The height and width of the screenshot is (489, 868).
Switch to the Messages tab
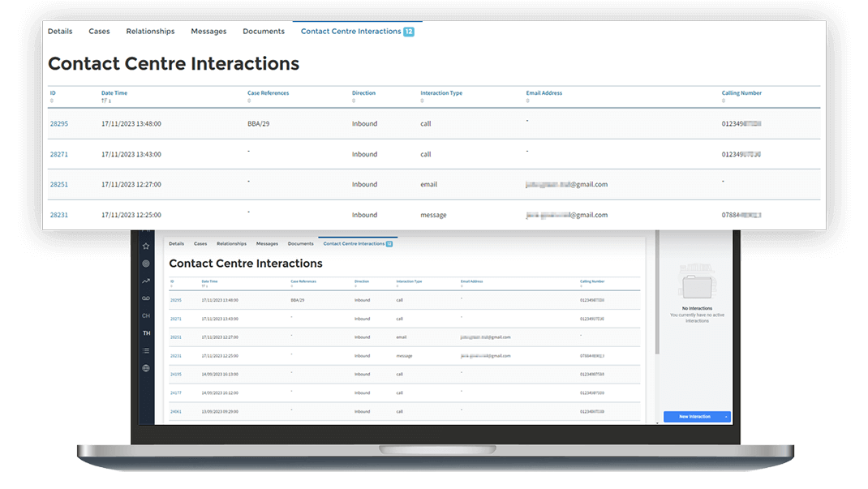click(x=208, y=31)
